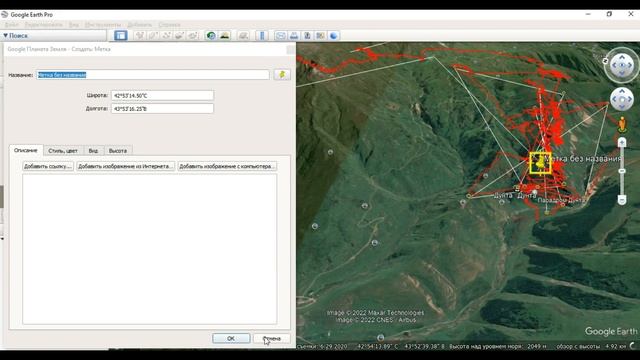Zoom in with plus on map slider
The height and width of the screenshot is (360, 640).
coord(622,142)
